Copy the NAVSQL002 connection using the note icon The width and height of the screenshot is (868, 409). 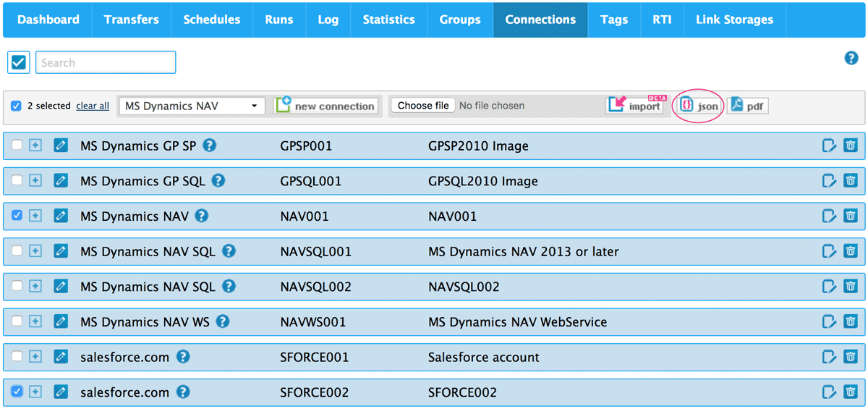pos(830,287)
